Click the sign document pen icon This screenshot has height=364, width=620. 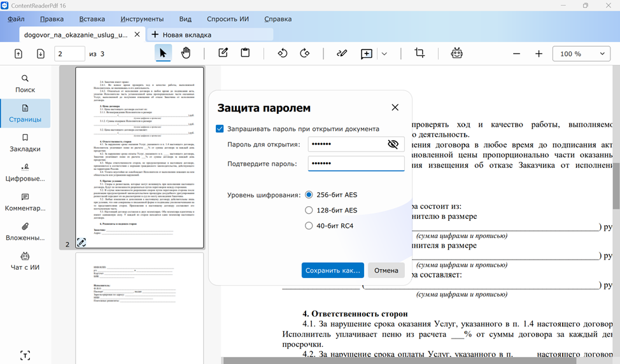(x=342, y=53)
